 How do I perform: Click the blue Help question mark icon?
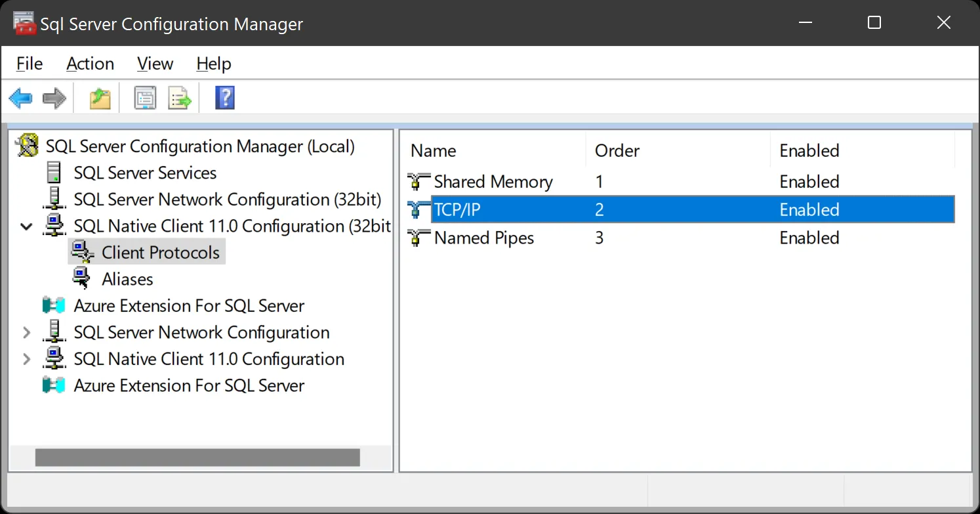pos(224,98)
